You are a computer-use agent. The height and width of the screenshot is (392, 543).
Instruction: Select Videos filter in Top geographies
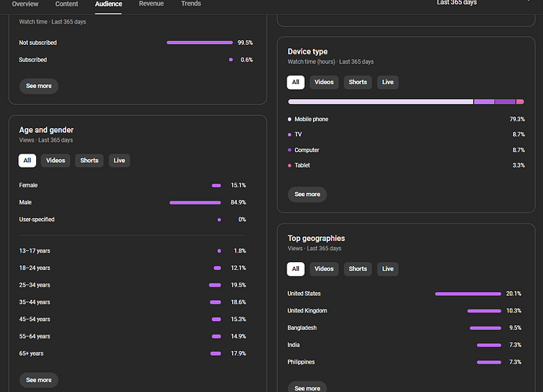(323, 269)
